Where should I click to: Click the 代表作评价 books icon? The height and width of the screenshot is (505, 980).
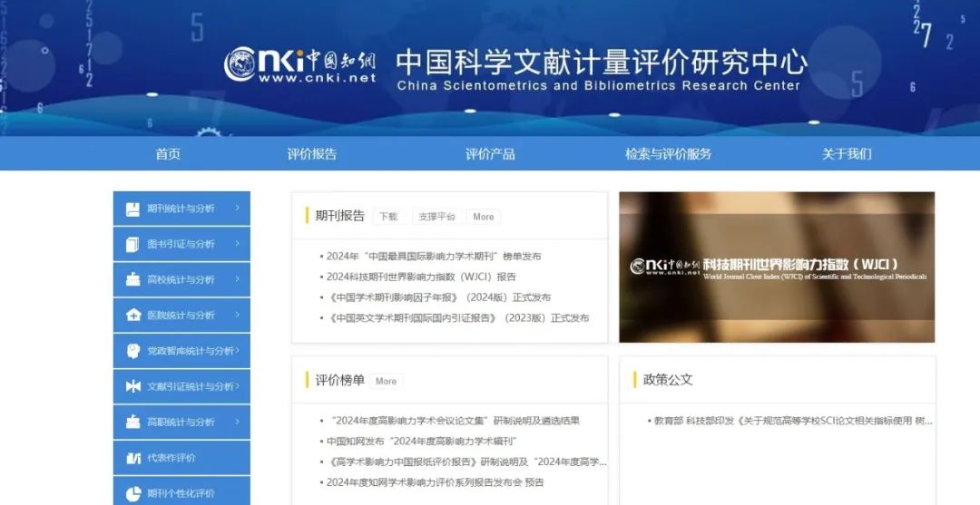tap(132, 458)
